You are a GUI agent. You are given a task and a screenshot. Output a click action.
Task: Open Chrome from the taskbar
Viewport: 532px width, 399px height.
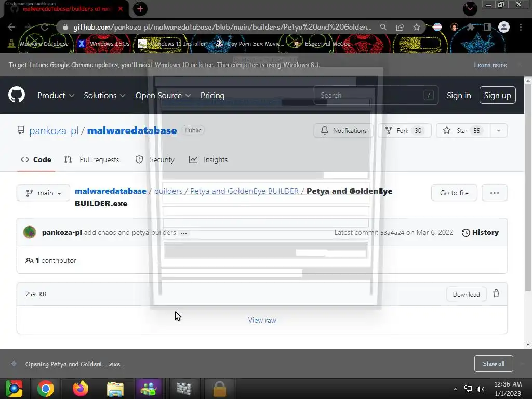click(46, 389)
